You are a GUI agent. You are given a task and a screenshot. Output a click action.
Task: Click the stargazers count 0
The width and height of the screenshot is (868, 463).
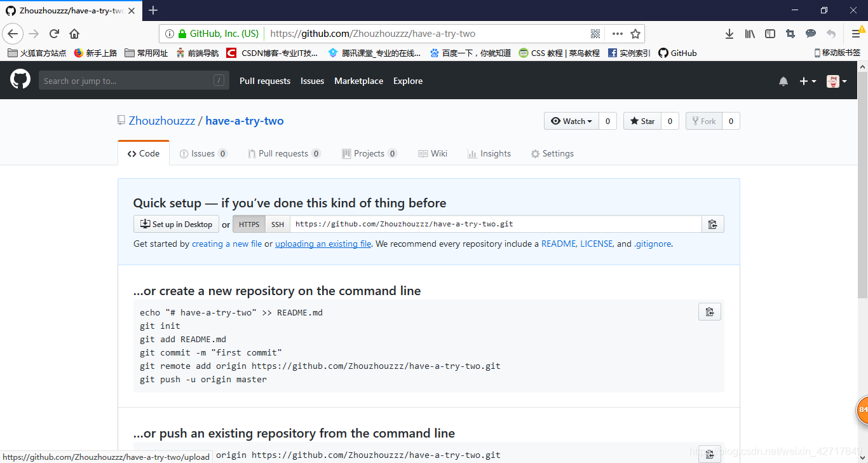(670, 121)
